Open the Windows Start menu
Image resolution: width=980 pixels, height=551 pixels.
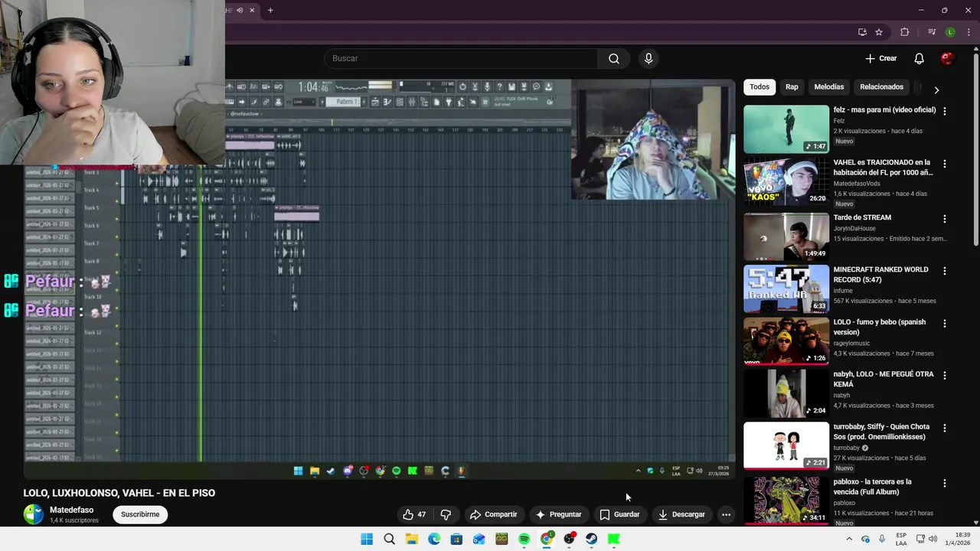367,540
